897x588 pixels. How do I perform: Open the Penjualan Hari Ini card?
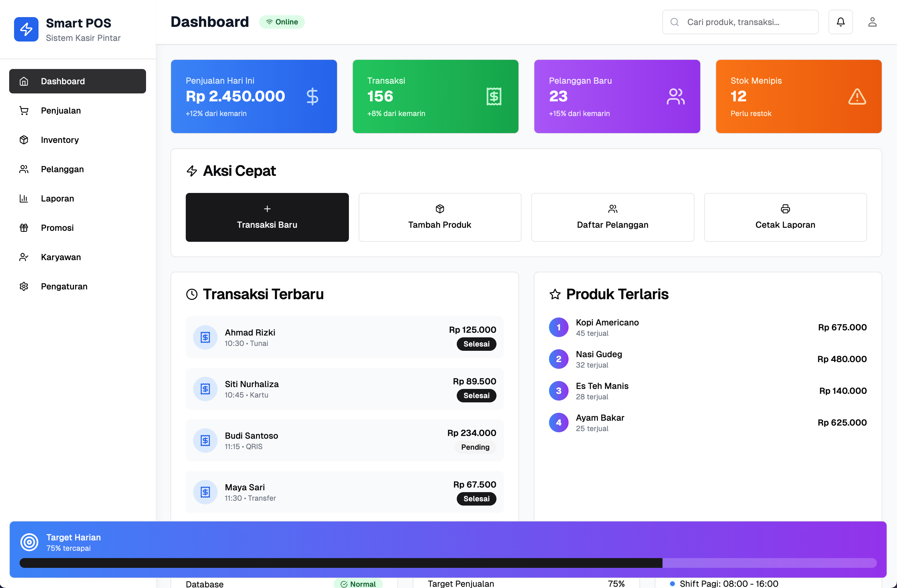click(254, 96)
